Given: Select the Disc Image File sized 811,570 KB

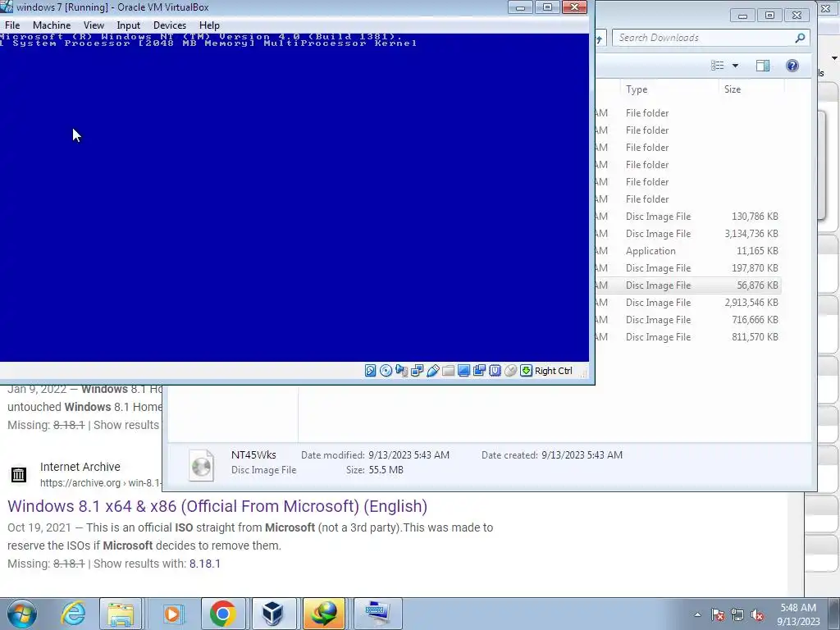Looking at the screenshot, I should pos(688,337).
